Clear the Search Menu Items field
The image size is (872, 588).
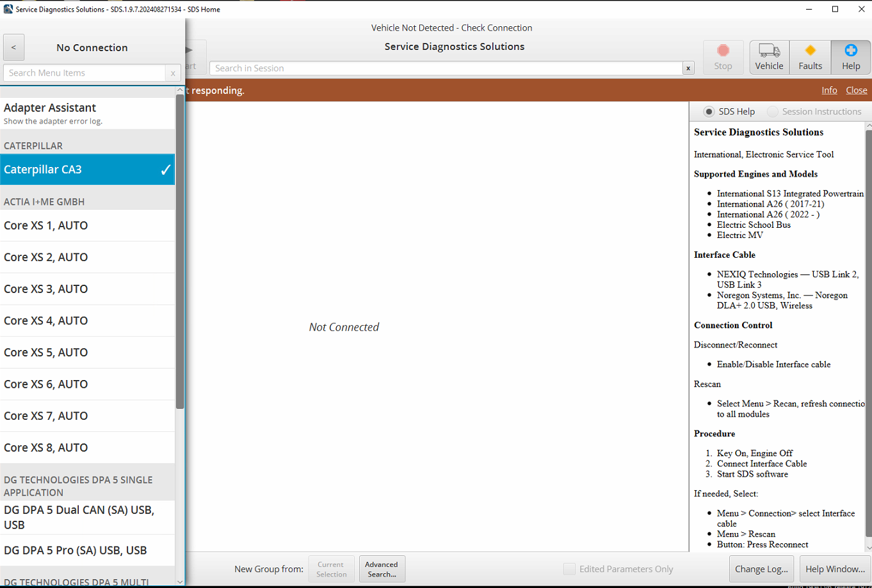(x=173, y=73)
